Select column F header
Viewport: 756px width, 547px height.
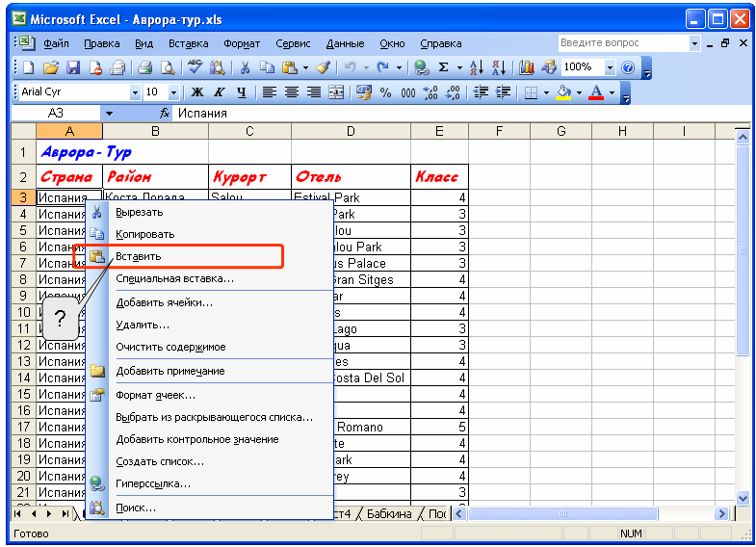[499, 131]
